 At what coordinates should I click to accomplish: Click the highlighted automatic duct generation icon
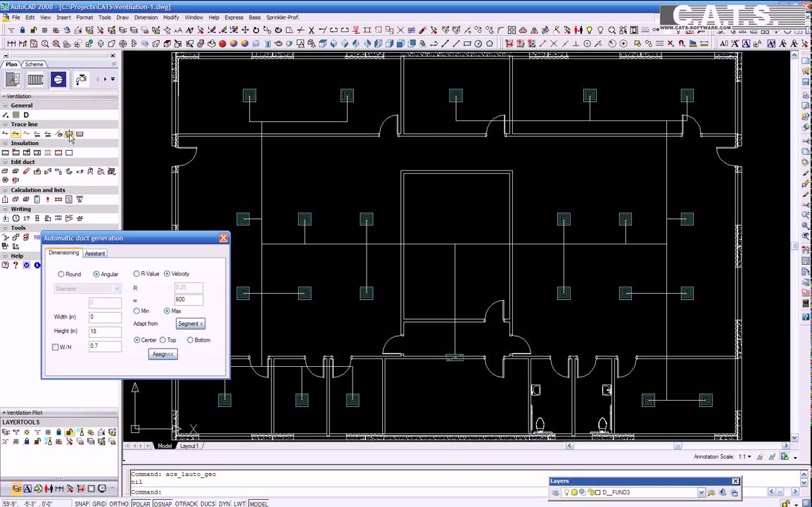click(x=69, y=134)
